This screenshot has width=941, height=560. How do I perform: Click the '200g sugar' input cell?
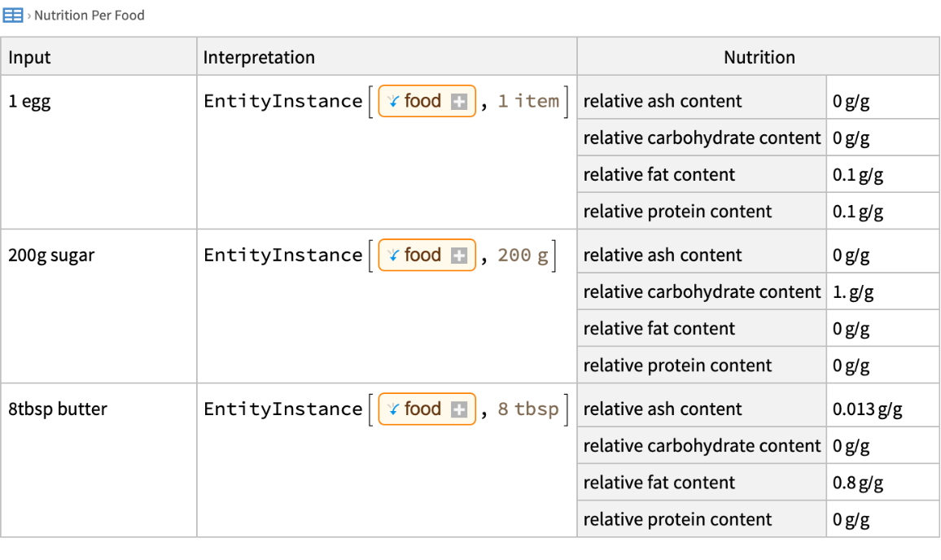[51, 256]
